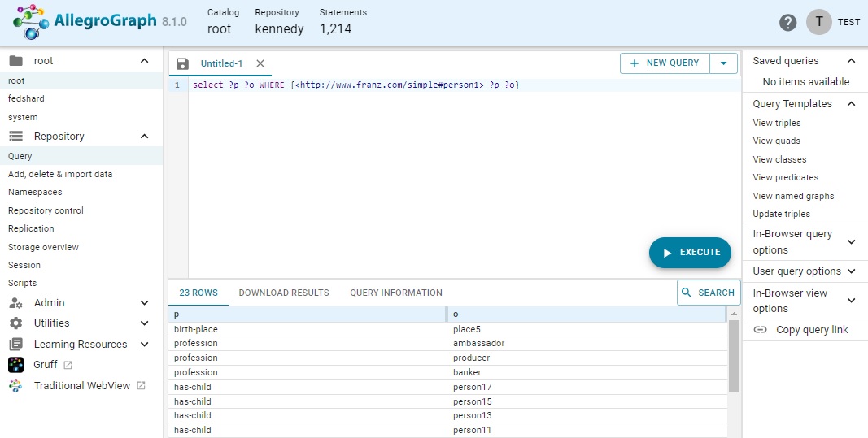Open the help question mark icon
Viewport: 868px width, 438px height.
tap(787, 22)
